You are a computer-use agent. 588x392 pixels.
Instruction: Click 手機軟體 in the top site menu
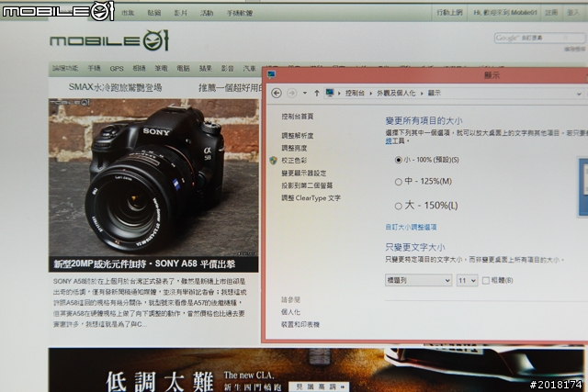point(240,13)
